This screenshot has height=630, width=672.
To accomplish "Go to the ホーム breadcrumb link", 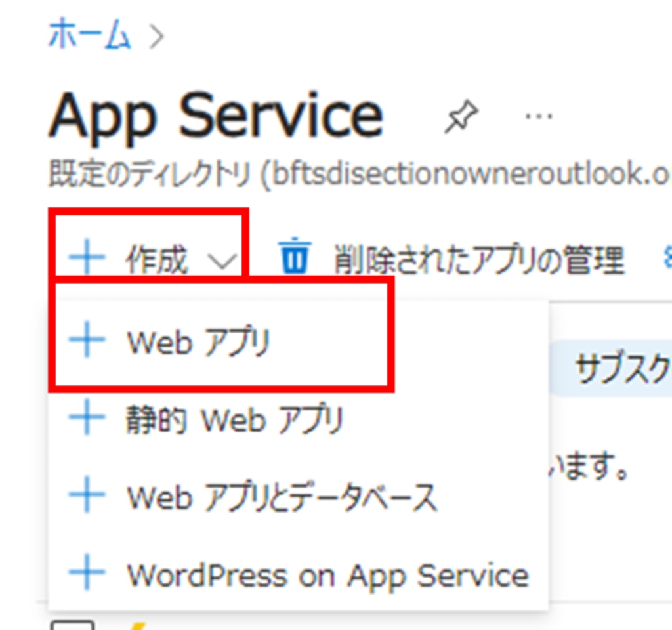I will click(x=89, y=34).
